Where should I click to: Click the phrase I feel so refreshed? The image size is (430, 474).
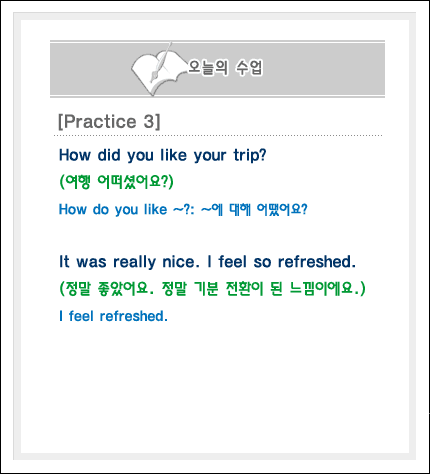point(281,262)
